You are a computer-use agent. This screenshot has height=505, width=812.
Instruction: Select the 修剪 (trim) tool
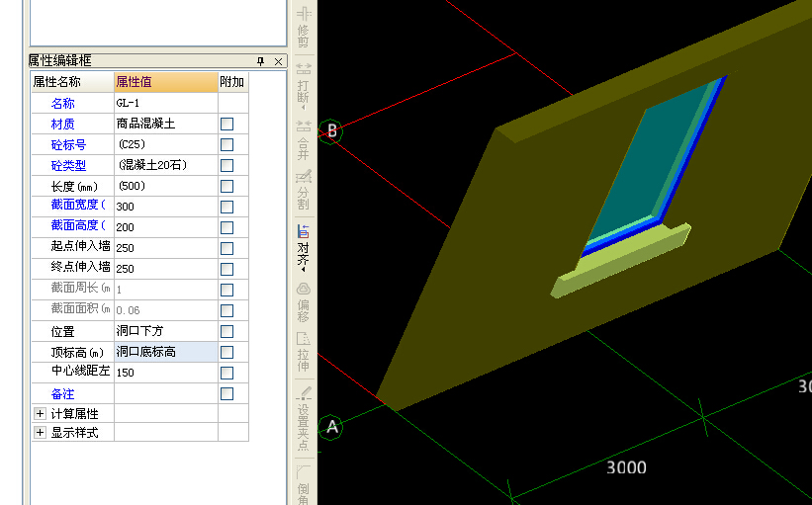[304, 27]
